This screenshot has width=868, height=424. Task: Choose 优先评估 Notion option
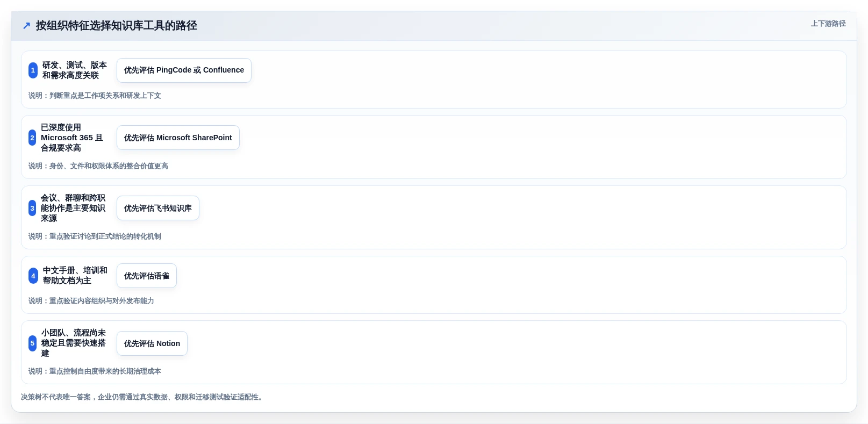[x=152, y=343]
